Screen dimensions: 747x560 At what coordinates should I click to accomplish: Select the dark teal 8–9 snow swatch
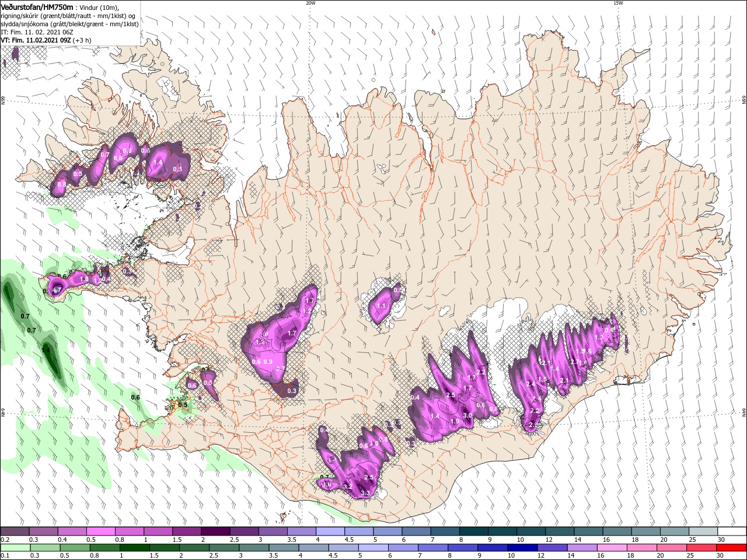(473, 531)
